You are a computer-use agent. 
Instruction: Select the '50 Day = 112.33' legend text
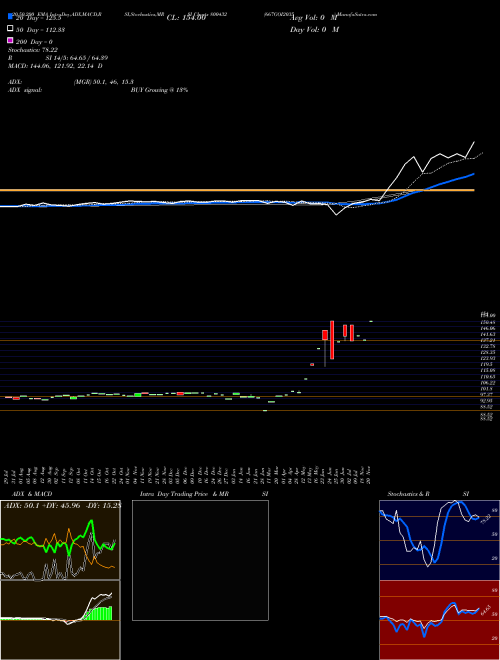pos(40,30)
